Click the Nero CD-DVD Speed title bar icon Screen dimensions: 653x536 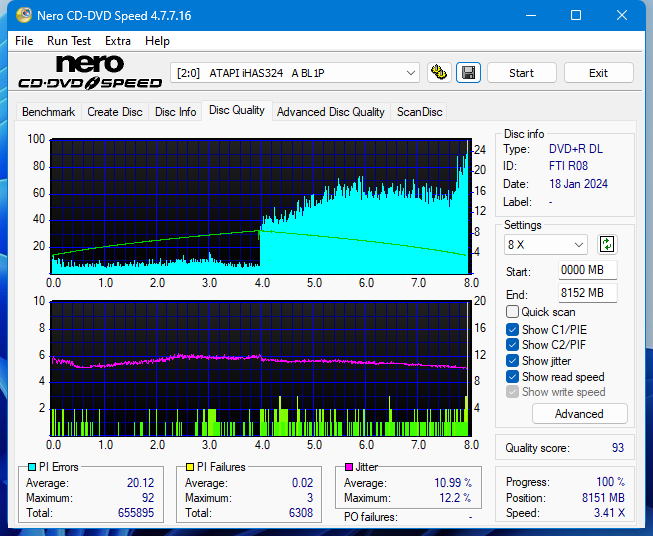24,15
